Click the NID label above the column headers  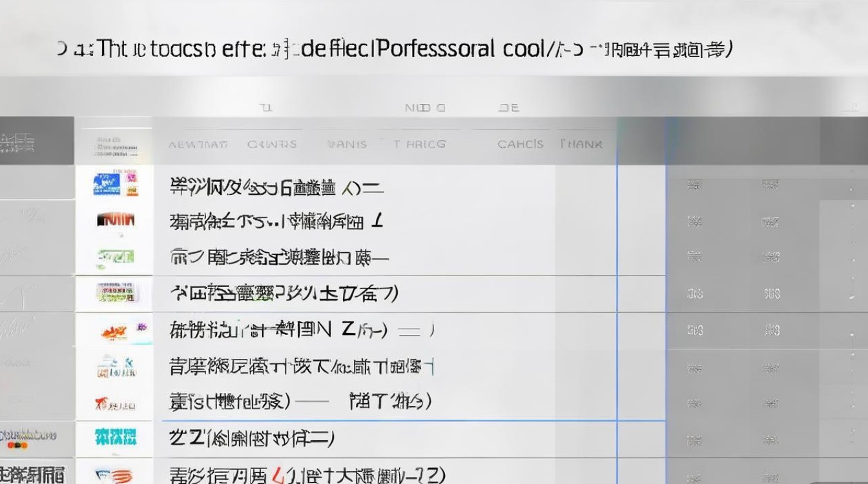coord(424,108)
